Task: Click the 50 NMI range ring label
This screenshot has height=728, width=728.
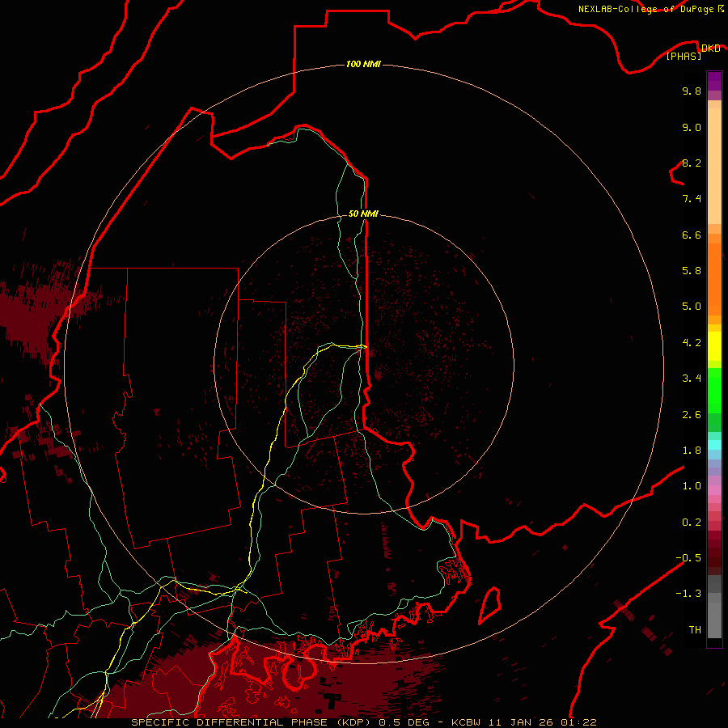Action: [363, 214]
